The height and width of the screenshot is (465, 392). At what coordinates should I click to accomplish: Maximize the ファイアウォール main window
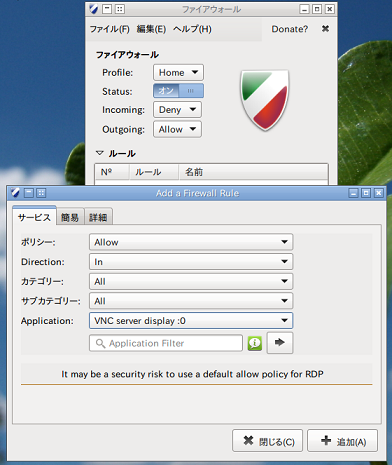317,9
